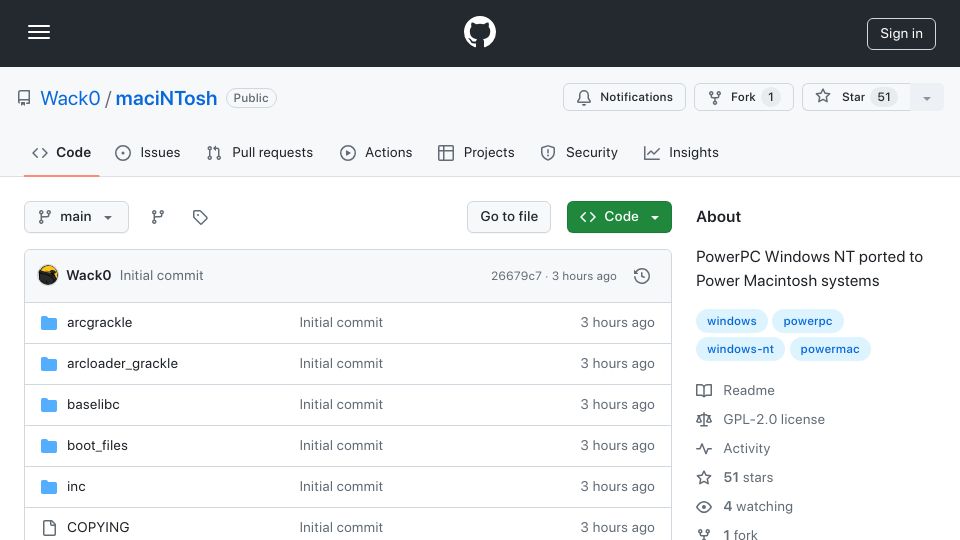Switch to the Issues tab

[148, 152]
